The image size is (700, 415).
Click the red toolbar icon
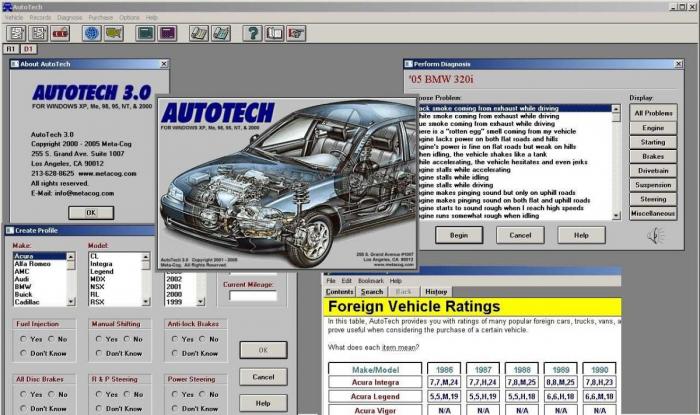60,33
